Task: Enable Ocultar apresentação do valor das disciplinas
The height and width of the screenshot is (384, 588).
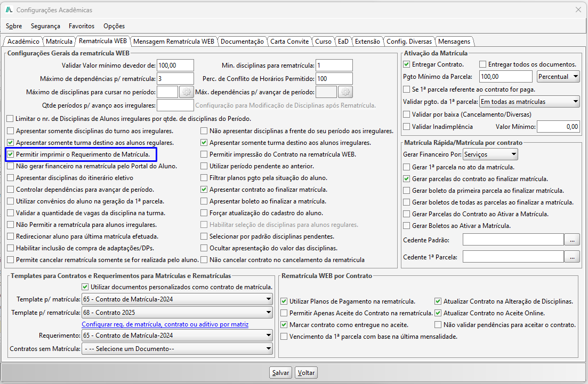Action: [204, 248]
